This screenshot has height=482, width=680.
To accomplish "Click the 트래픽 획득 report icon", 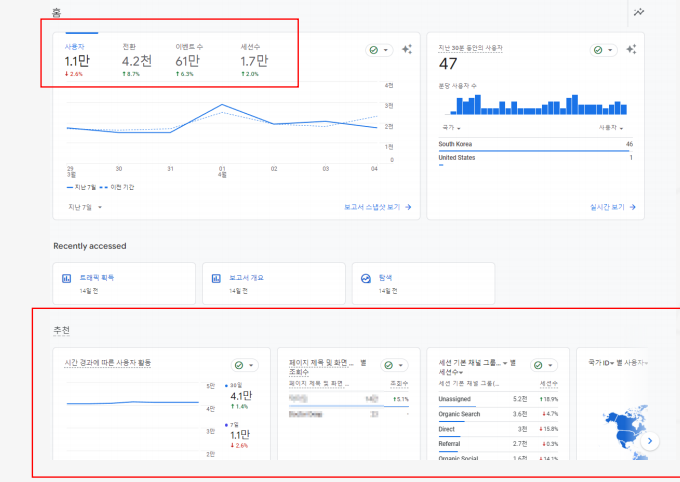I will (66, 279).
